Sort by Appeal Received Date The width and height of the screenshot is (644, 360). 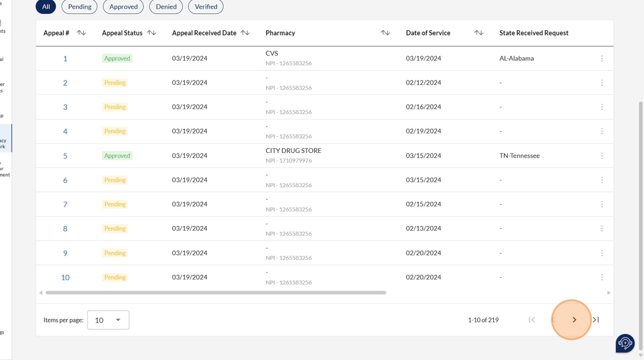[x=245, y=33]
